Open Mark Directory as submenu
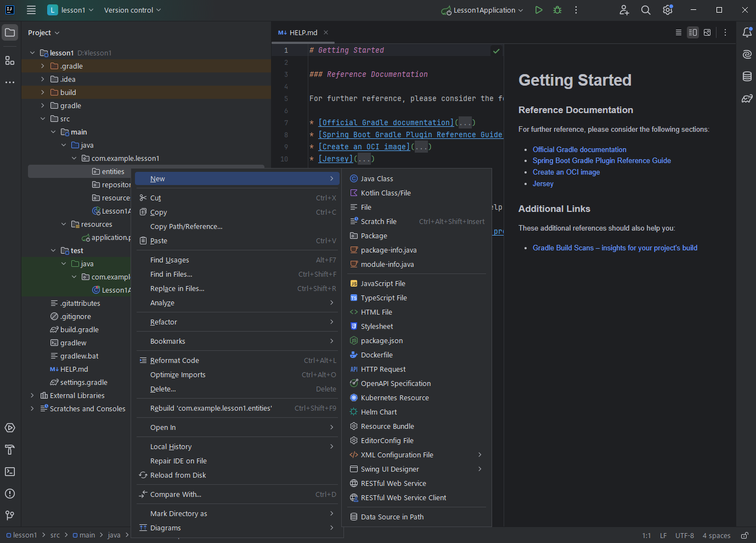The image size is (756, 543). click(237, 513)
